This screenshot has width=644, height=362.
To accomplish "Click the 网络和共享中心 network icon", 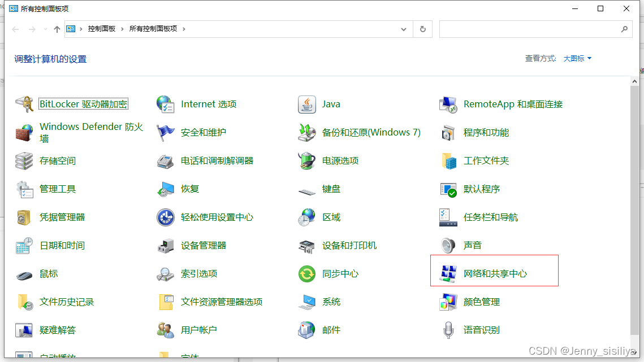I will pos(448,274).
